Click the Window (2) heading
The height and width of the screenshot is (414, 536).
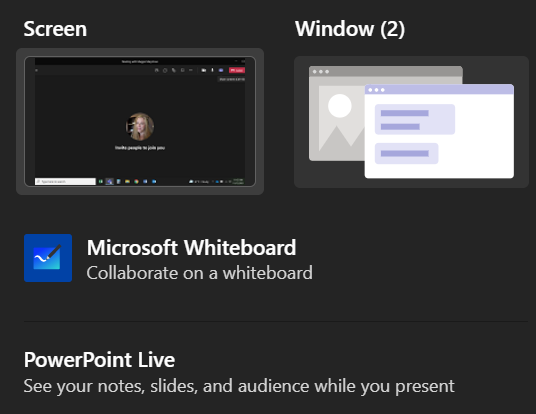350,29
